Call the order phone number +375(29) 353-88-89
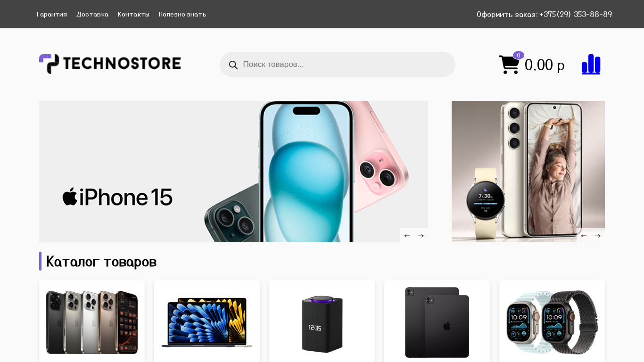Screen dimensions: 644x362 point(576,14)
